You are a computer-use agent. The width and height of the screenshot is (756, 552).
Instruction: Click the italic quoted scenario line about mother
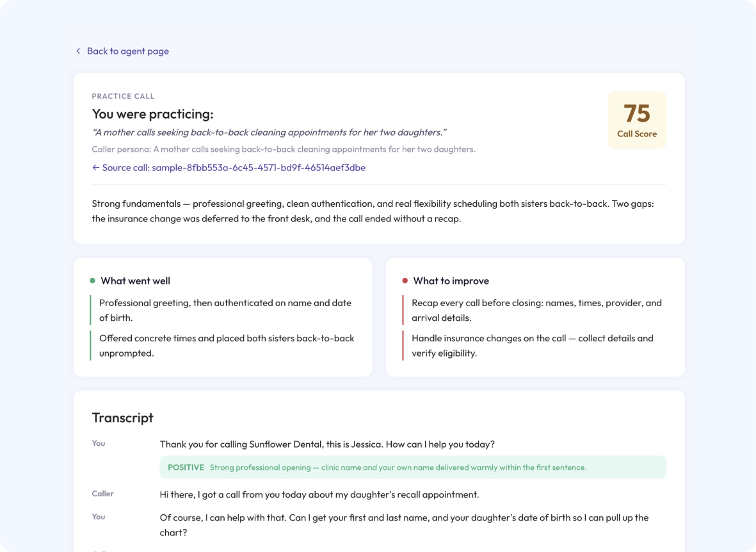click(269, 132)
